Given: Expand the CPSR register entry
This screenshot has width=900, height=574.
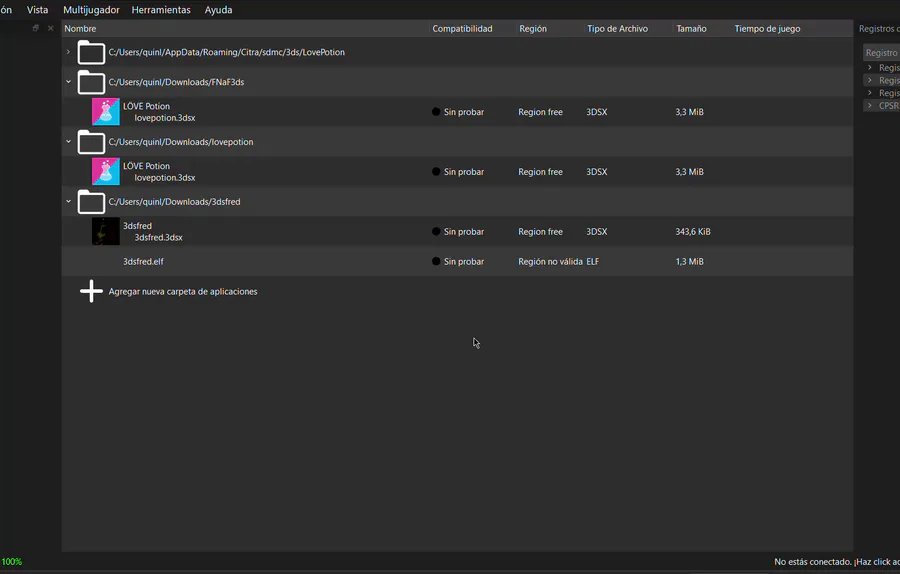Looking at the screenshot, I should 870,105.
